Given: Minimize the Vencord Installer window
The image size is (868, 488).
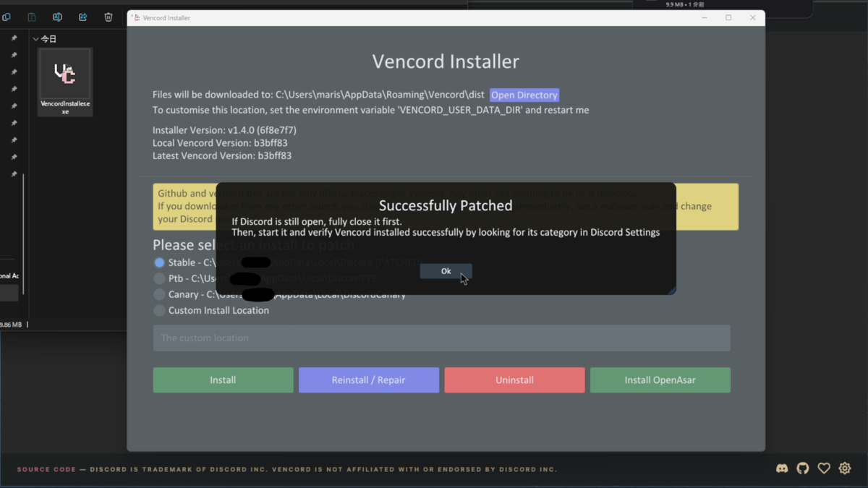Looking at the screenshot, I should coord(705,17).
